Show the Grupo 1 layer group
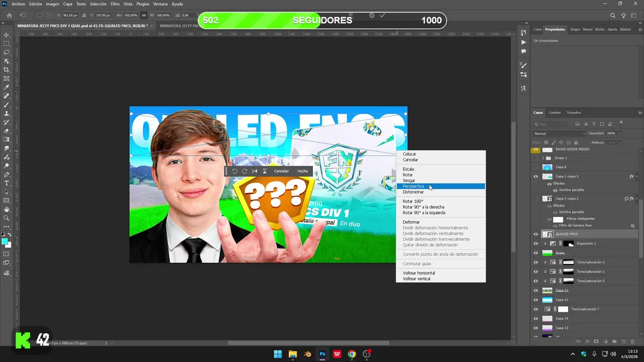 tap(535, 158)
